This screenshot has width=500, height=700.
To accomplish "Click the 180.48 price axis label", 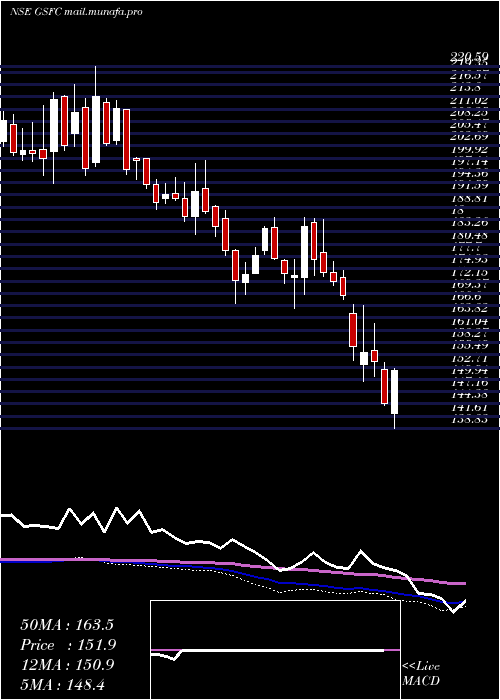I will (469, 235).
